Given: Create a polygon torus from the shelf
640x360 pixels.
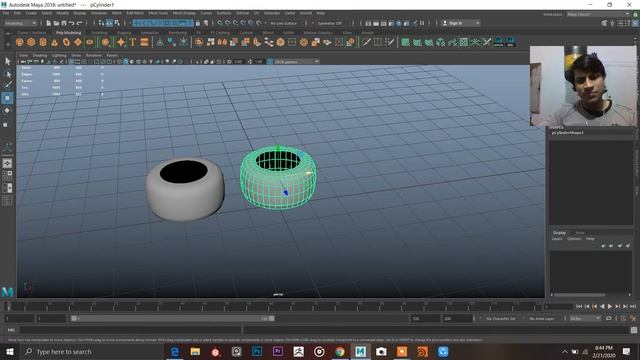Looking at the screenshot, I should click(x=66, y=42).
